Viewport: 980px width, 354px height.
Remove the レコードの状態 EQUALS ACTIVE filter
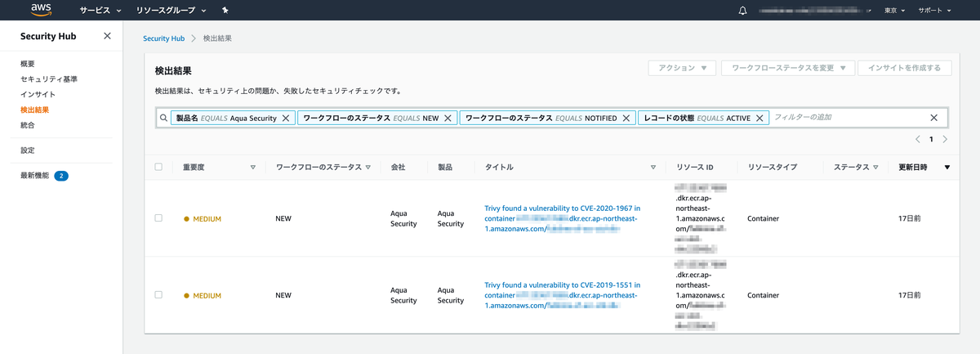(759, 118)
